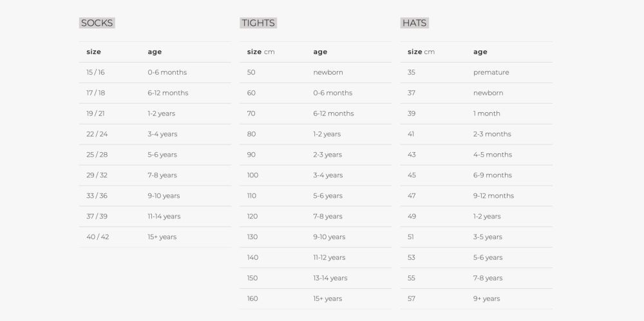Image resolution: width=644 pixels, height=321 pixels.
Task: Click the TIGHTS table heading
Action: pos(258,23)
